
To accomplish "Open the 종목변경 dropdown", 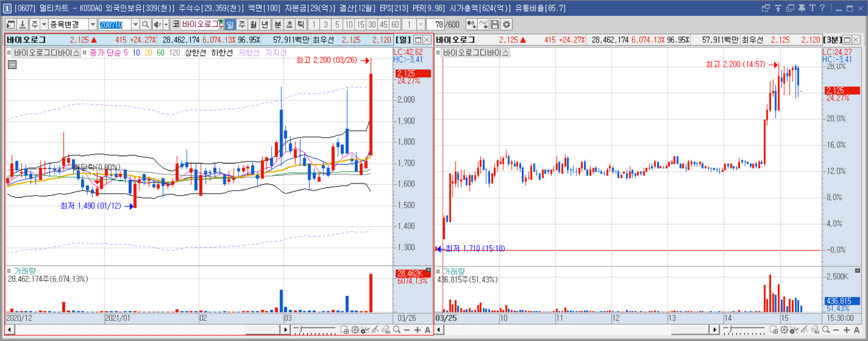I will click(x=93, y=24).
